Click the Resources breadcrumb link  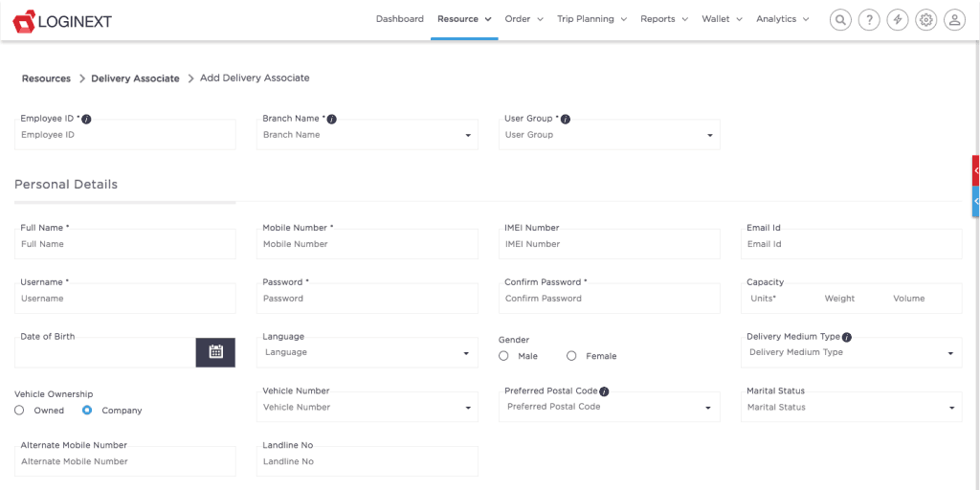click(x=46, y=78)
